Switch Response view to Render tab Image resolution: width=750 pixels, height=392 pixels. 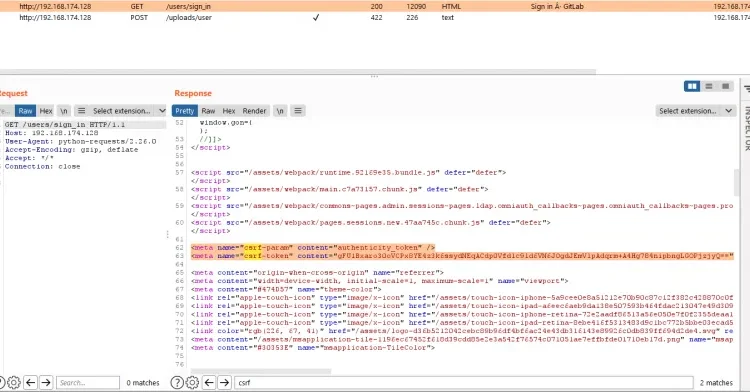coord(254,111)
